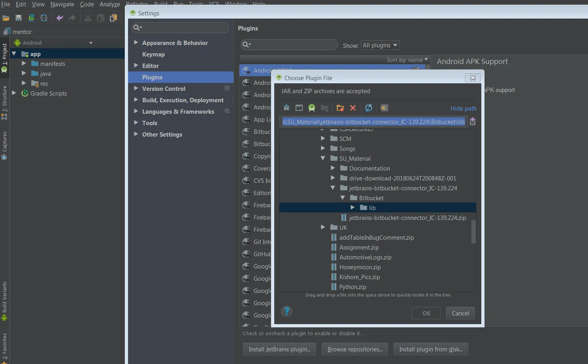The height and width of the screenshot is (364, 588).
Task: Click the purple Undo arrow
Action: [x=60, y=18]
